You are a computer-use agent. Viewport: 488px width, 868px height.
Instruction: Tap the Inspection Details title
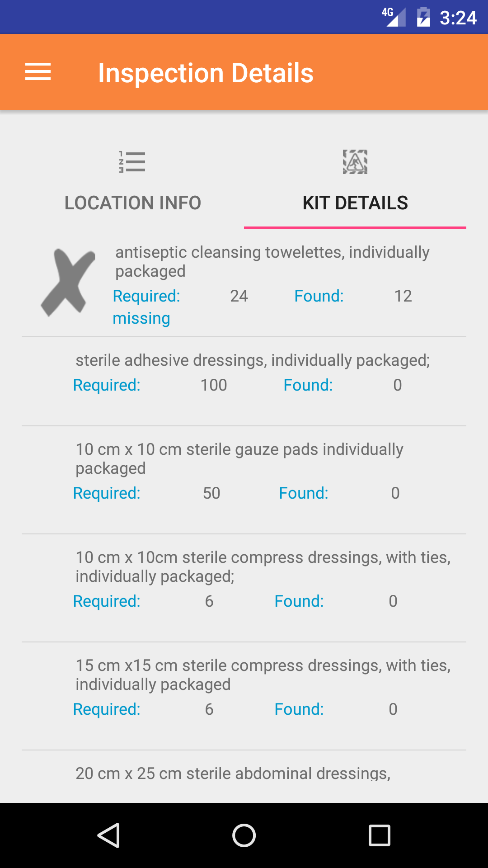tap(206, 73)
